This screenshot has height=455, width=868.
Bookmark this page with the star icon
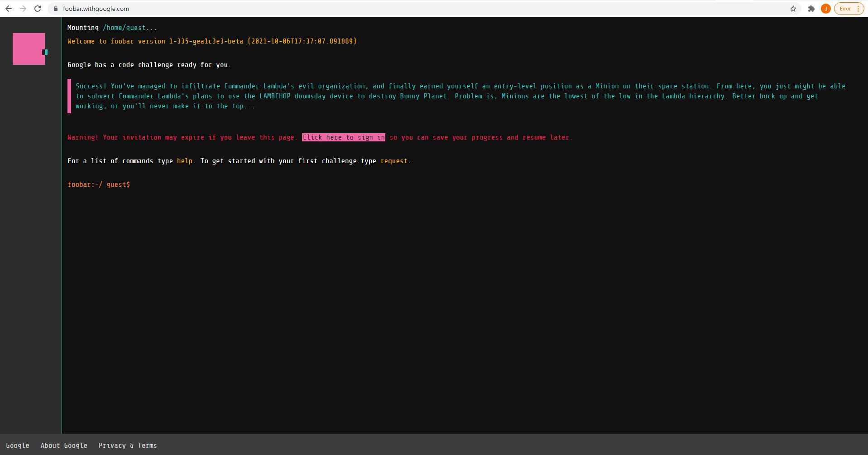(x=793, y=9)
